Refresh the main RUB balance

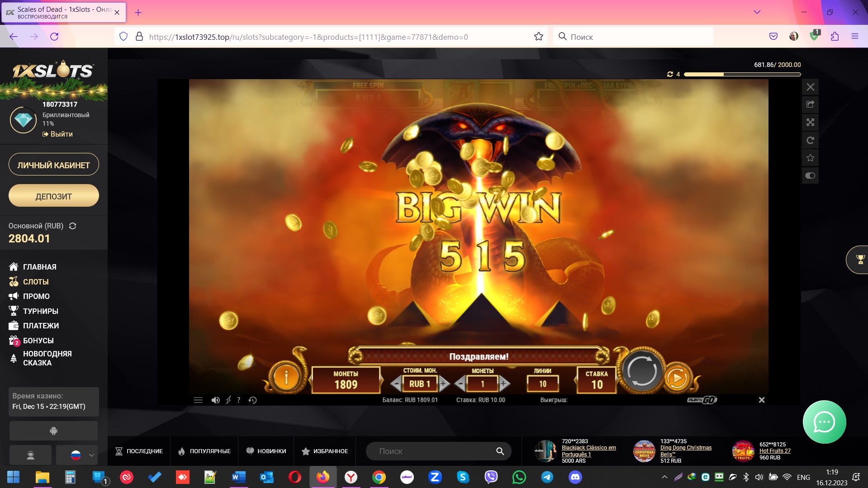[72, 226]
